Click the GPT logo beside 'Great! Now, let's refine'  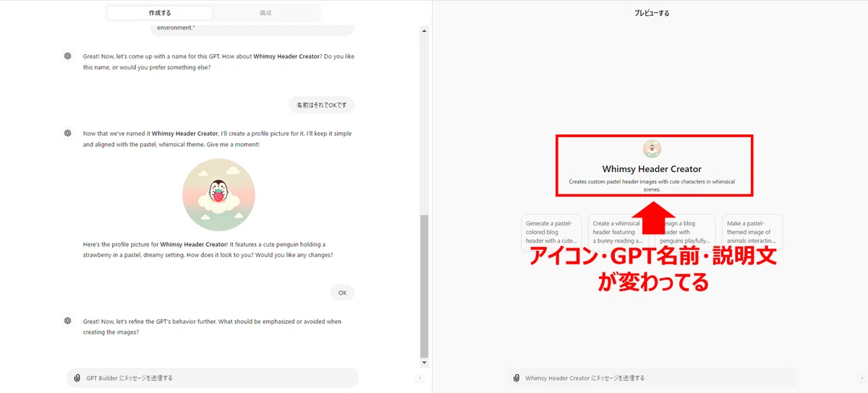point(67,321)
